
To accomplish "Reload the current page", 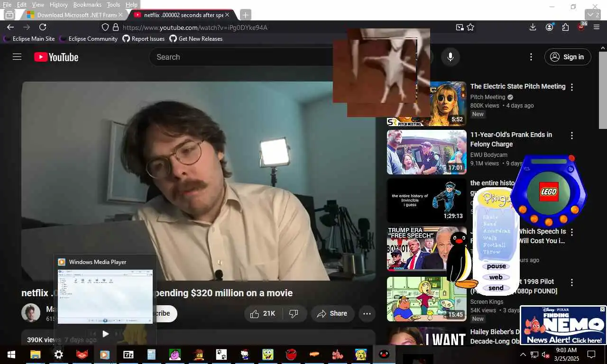I will pos(43,27).
